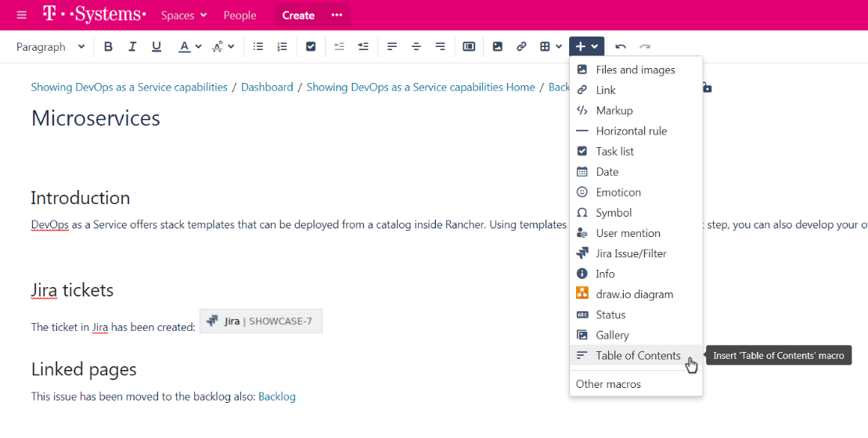Select the Jira SHOWCASE-7 macro
Image resolution: width=868 pixels, height=438 pixels.
pyautogui.click(x=261, y=321)
